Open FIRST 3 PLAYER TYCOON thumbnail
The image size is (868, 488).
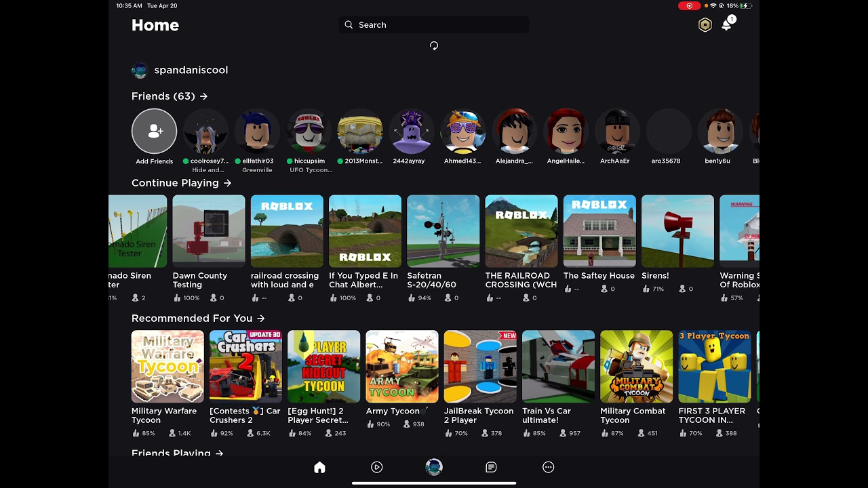tap(715, 367)
